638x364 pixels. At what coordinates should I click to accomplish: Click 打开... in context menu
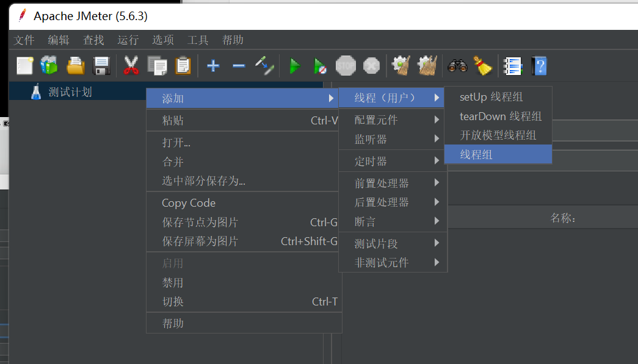point(244,142)
